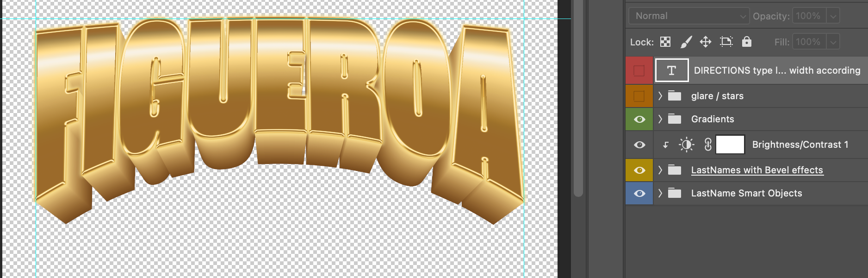Click the lock transparent pixels icon
868x278 pixels.
pos(665,42)
